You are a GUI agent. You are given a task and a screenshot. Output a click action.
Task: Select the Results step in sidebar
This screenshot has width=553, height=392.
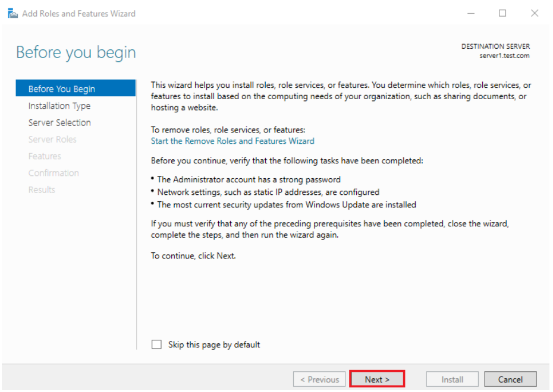(x=42, y=189)
